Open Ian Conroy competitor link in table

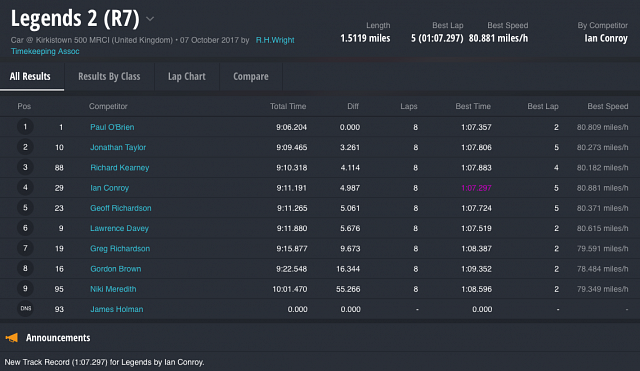109,188
